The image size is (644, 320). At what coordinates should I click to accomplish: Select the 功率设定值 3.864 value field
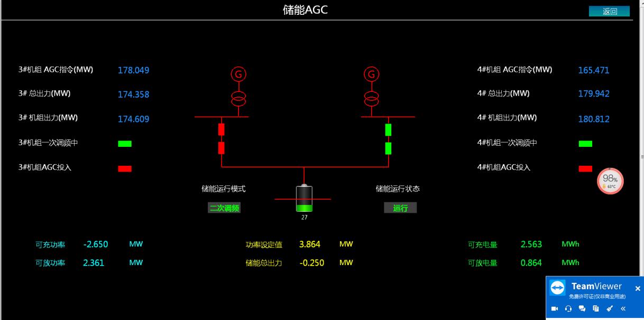pyautogui.click(x=310, y=244)
